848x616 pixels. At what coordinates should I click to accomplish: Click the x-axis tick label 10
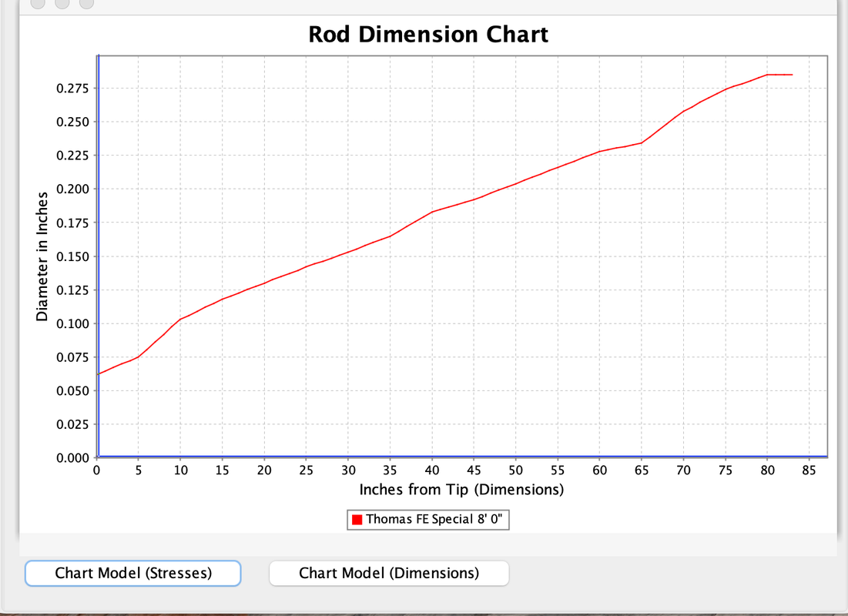pos(181,470)
